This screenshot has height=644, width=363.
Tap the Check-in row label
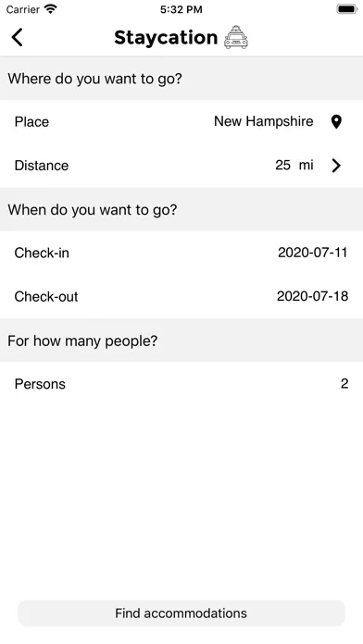pyautogui.click(x=42, y=253)
